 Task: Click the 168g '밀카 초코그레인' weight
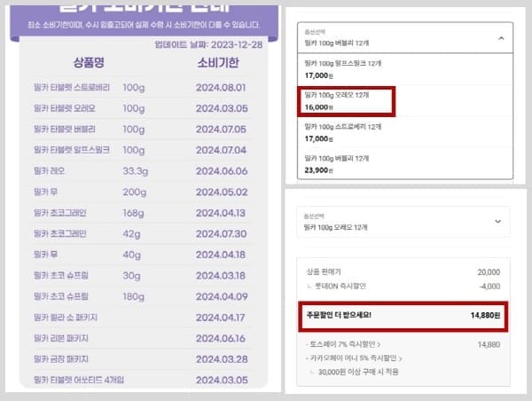coord(133,213)
